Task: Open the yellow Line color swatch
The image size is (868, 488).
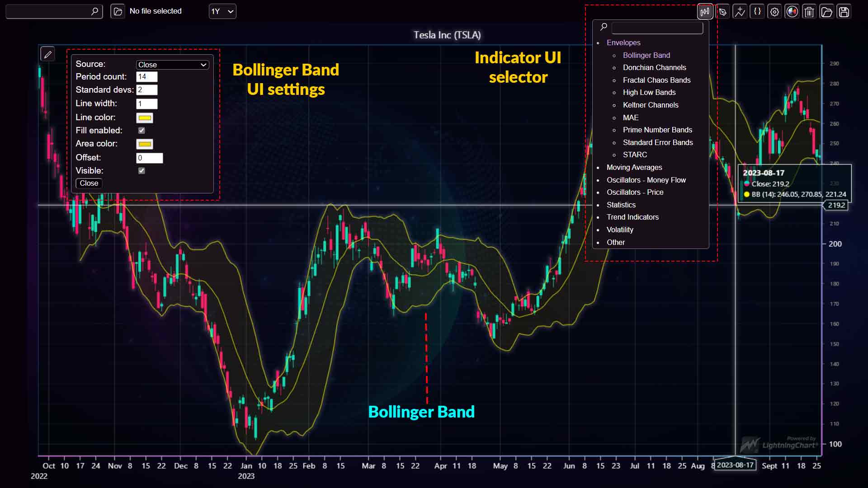Action: click(145, 117)
